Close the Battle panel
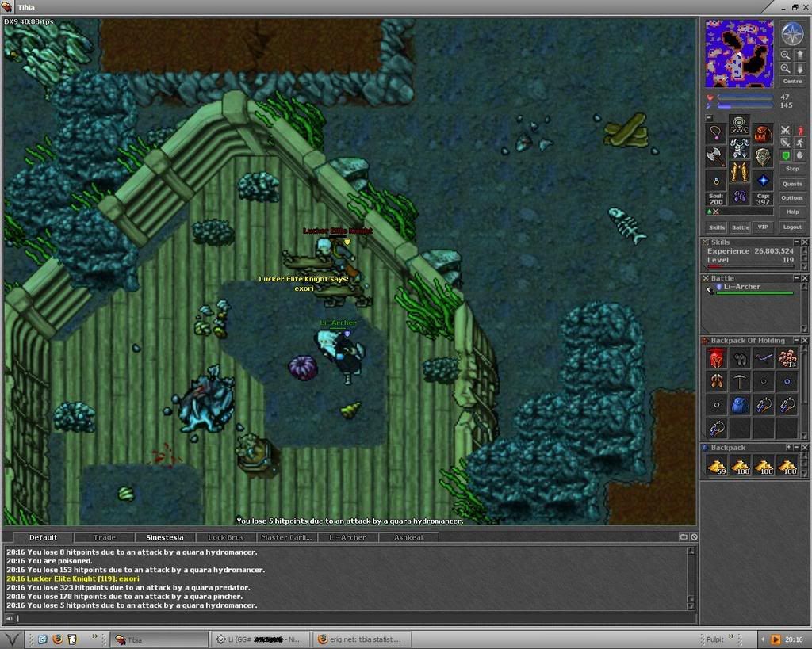 [x=805, y=278]
